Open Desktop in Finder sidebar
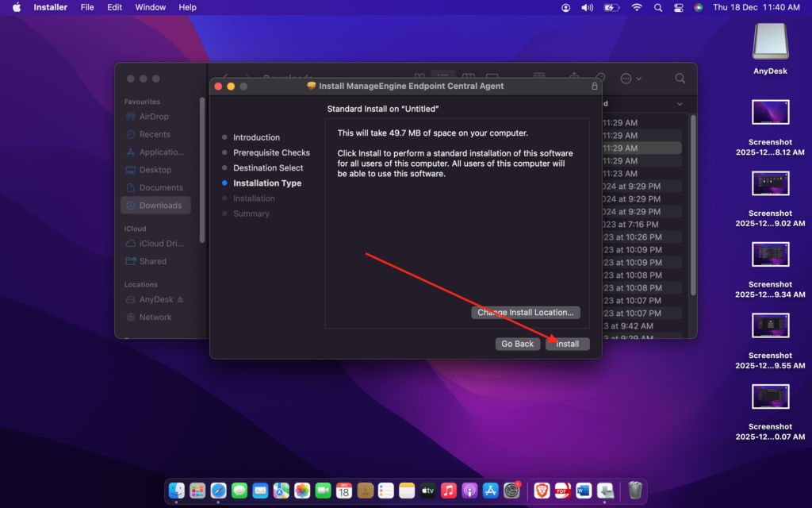812x508 pixels. tap(155, 170)
